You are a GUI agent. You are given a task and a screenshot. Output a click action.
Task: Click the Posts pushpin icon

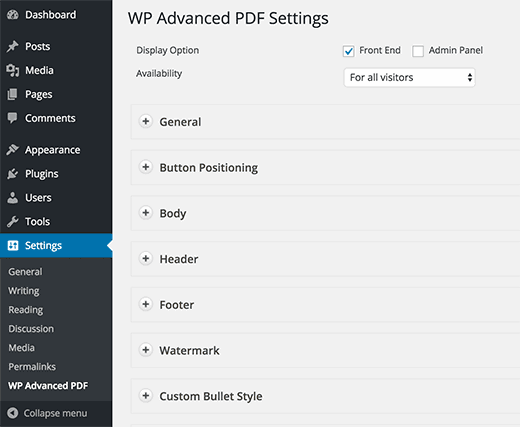point(13,46)
